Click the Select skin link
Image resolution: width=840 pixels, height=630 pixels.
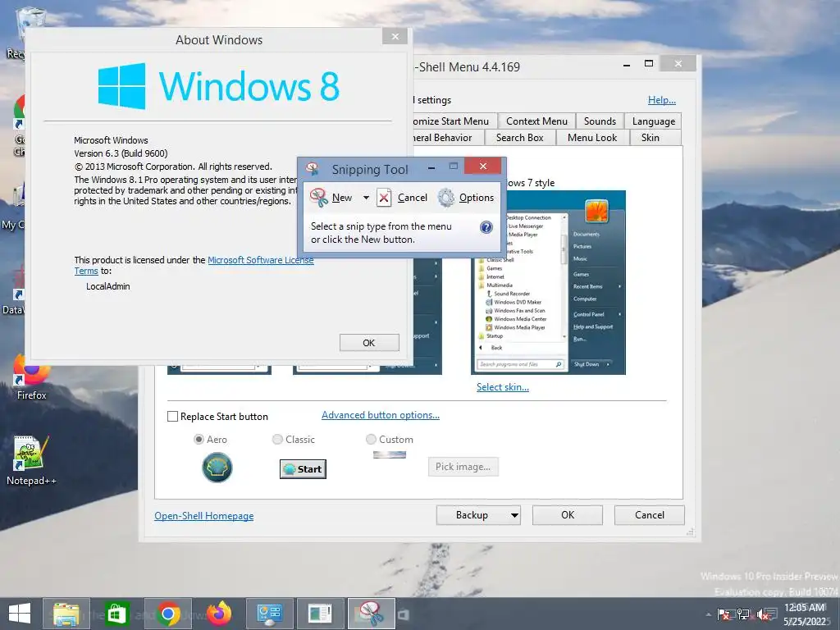coord(503,387)
